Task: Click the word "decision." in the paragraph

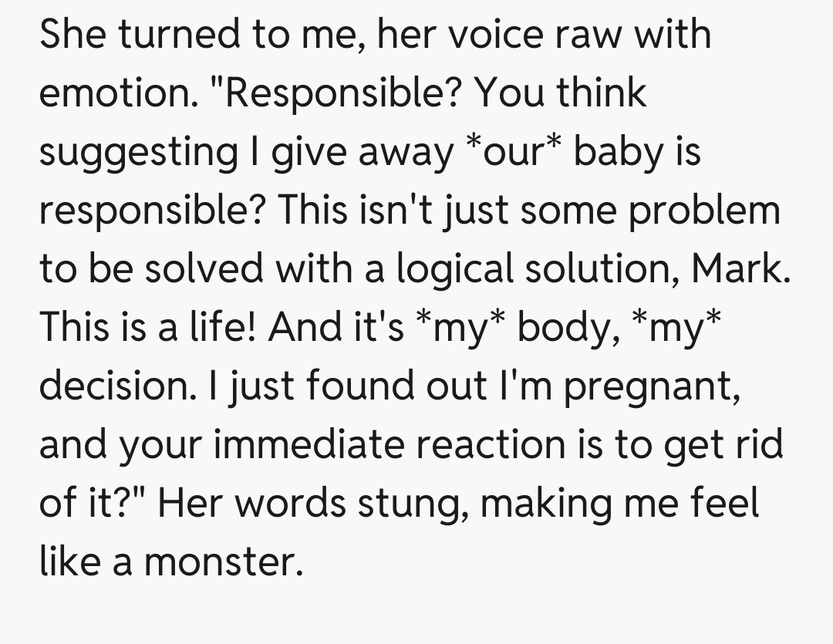Action: 116,386
